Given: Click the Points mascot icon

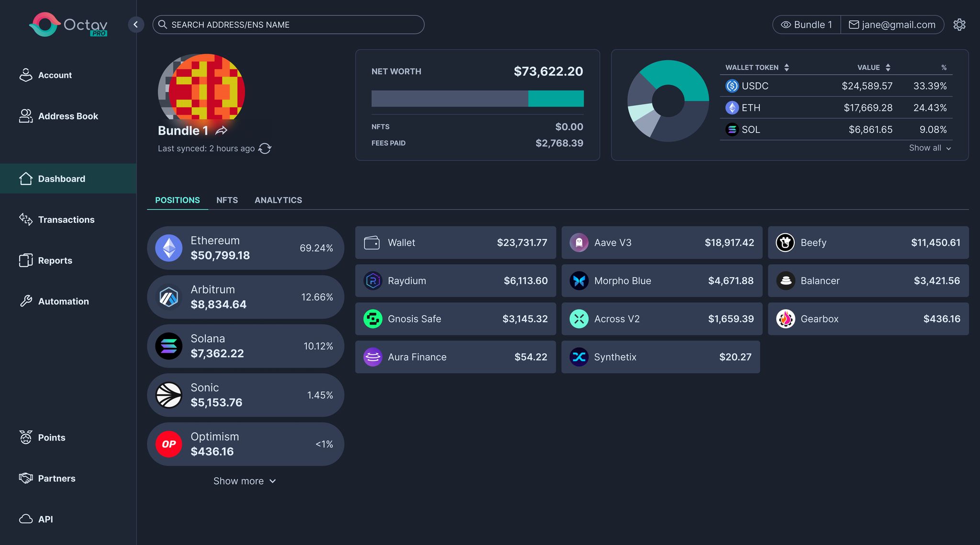Looking at the screenshot, I should (x=26, y=437).
